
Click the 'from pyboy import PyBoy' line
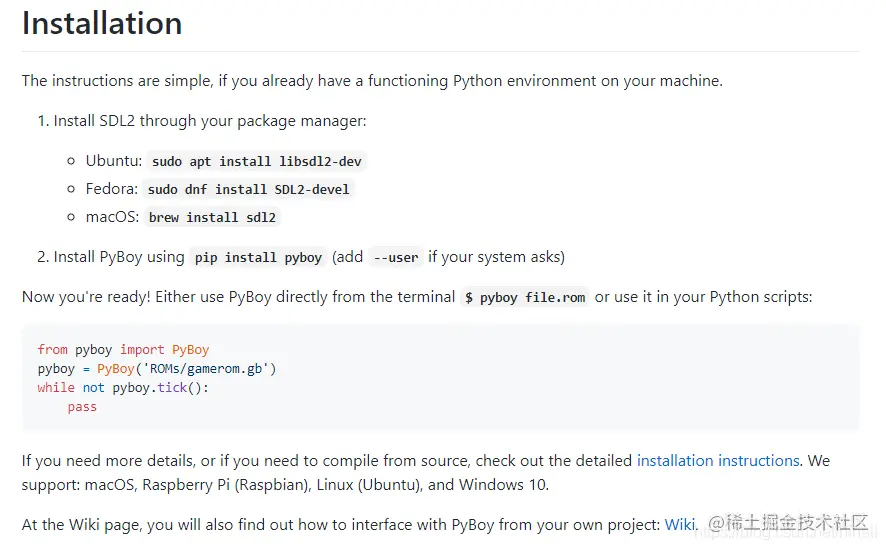click(123, 350)
